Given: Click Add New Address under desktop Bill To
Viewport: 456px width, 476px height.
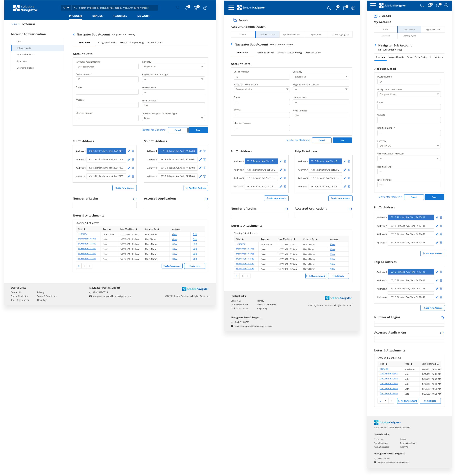Looking at the screenshot, I should 124,188.
